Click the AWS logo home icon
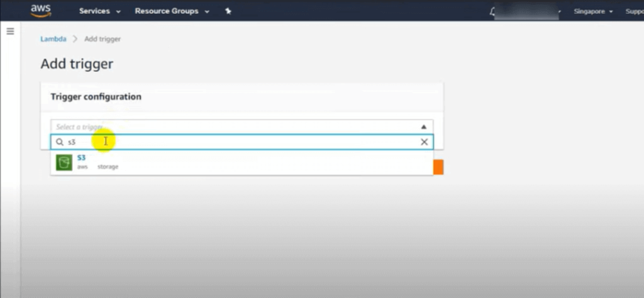Image resolution: width=644 pixels, height=298 pixels. click(x=41, y=10)
